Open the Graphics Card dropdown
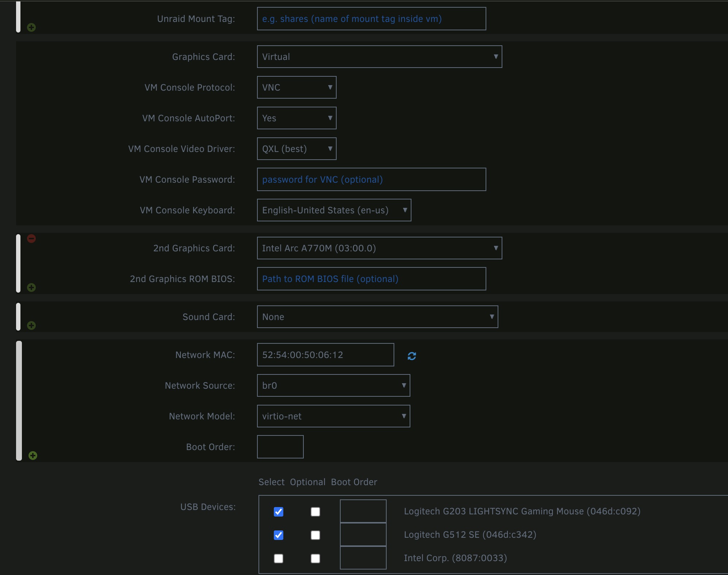This screenshot has height=575, width=728. pyautogui.click(x=379, y=57)
